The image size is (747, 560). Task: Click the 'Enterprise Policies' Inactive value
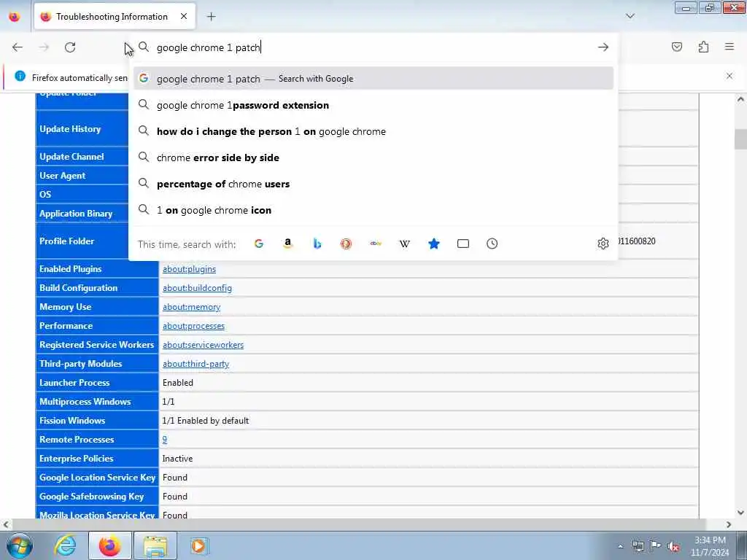(x=177, y=459)
